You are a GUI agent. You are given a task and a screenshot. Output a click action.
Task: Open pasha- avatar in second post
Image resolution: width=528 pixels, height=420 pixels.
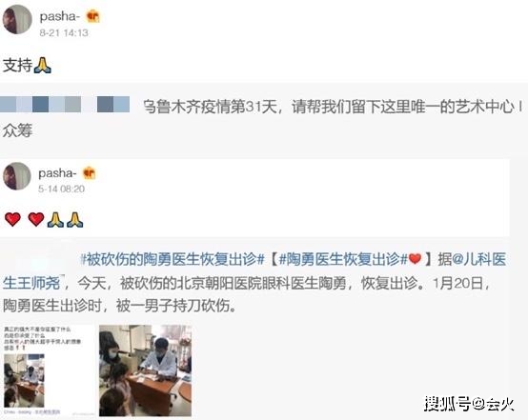(x=17, y=176)
